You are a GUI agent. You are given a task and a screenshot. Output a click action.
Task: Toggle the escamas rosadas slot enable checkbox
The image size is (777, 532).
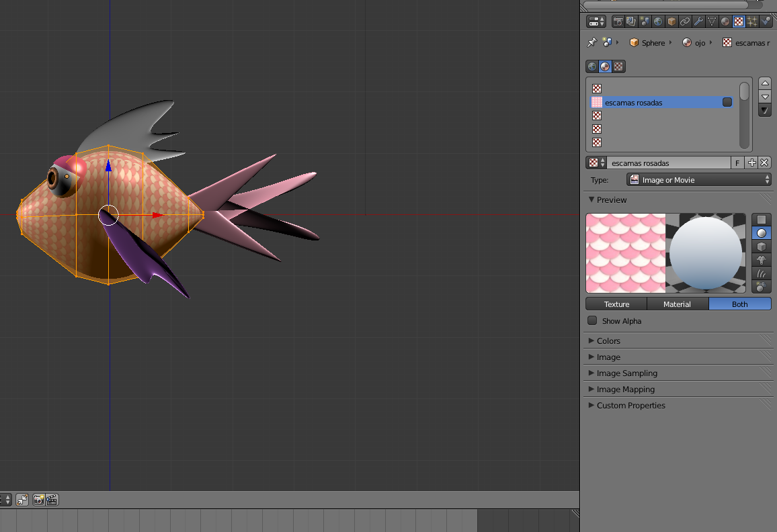[727, 102]
